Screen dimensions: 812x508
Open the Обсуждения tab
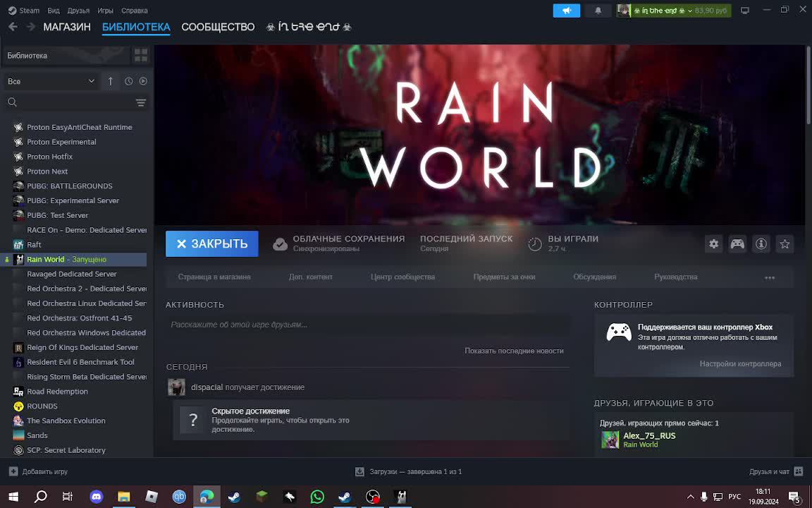tap(594, 277)
